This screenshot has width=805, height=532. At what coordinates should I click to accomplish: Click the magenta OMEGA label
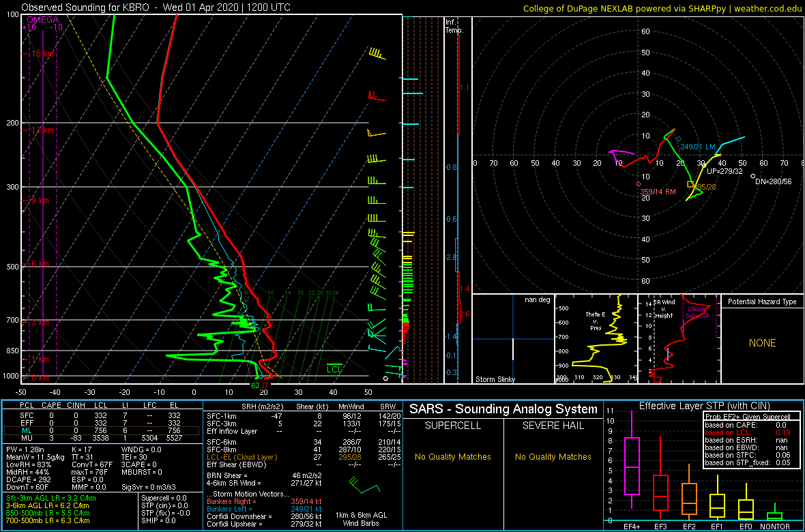[42, 20]
